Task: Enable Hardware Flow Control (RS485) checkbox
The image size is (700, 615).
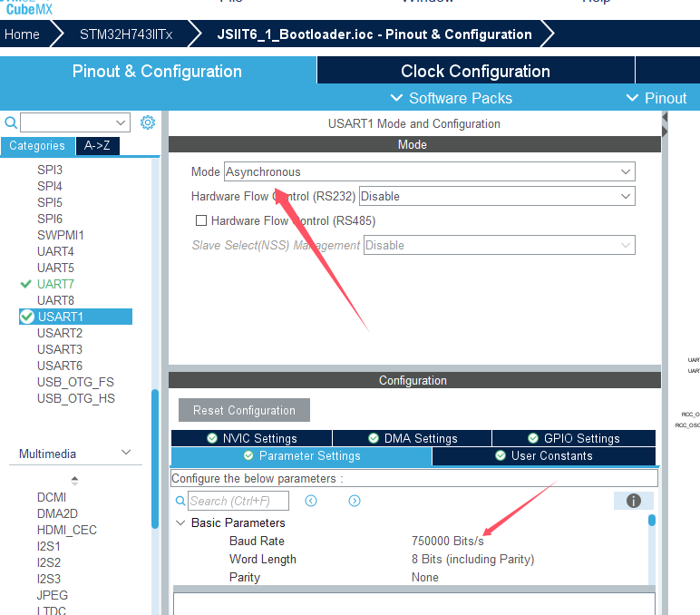Action: tap(201, 220)
